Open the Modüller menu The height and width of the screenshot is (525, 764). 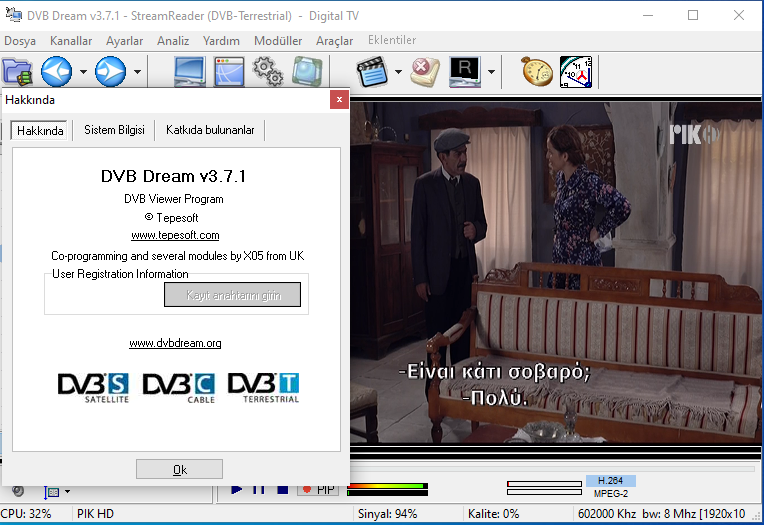[x=278, y=41]
